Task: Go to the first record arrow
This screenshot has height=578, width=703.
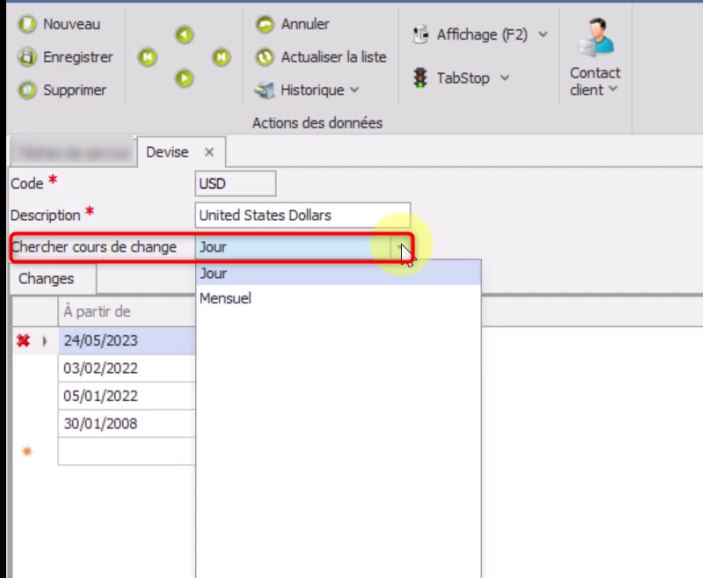Action: tap(148, 57)
